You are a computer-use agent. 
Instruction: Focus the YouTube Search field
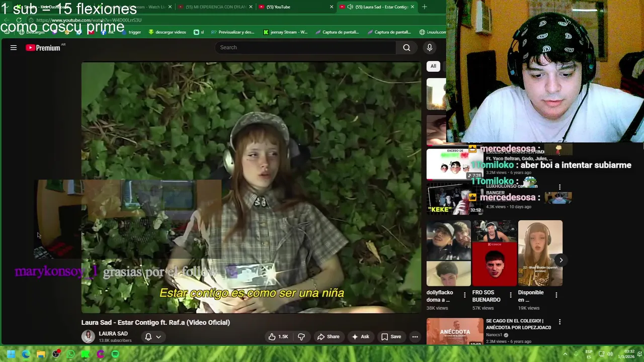pos(305,47)
